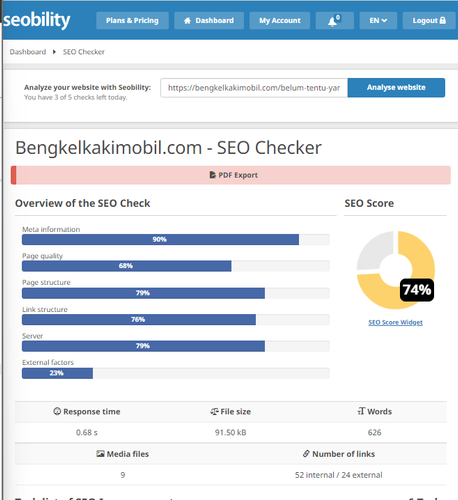Image resolution: width=458 pixels, height=500 pixels.
Task: Open the SEO Score Widget link
Action: tap(395, 322)
